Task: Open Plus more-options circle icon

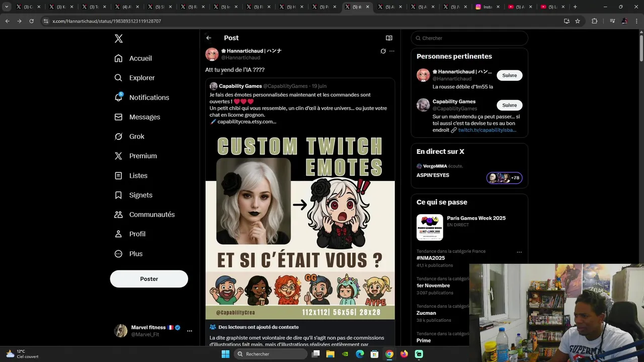Action: pos(118,254)
